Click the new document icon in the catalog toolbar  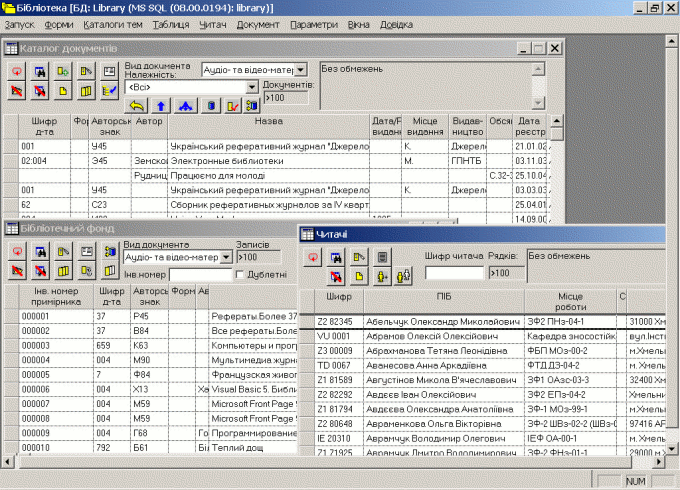(63, 91)
